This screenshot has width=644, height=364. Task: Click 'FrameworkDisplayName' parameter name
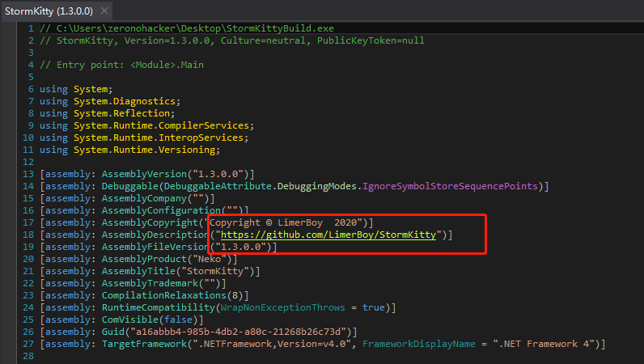(x=419, y=344)
